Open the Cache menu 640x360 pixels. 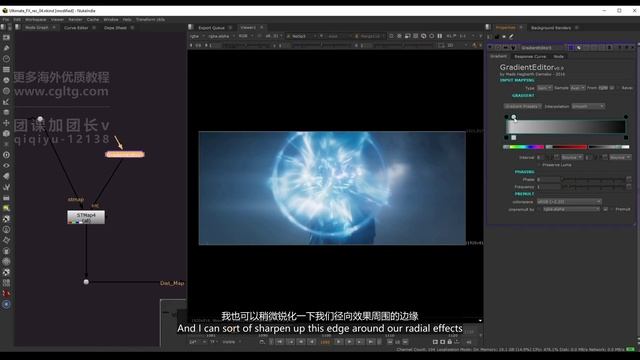93,20
